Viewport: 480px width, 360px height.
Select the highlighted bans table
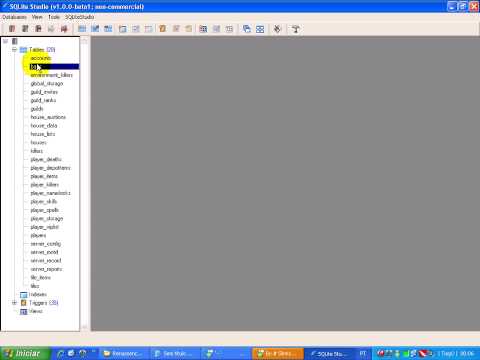54,67
